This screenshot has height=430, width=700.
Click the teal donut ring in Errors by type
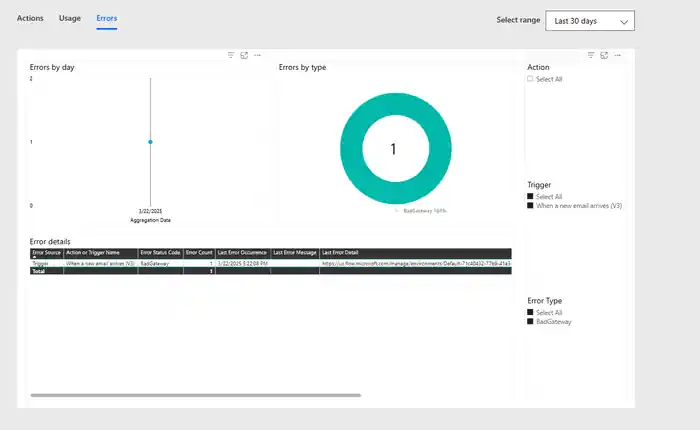click(x=351, y=148)
